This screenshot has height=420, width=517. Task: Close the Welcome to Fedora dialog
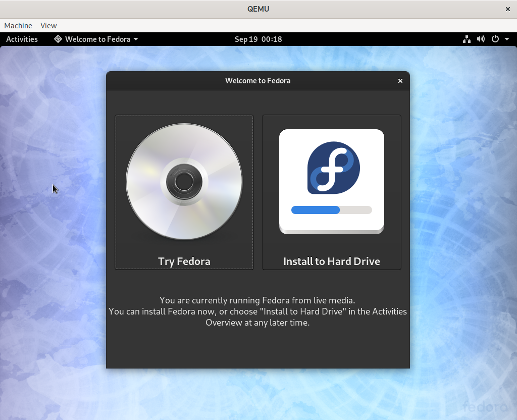tap(400, 81)
